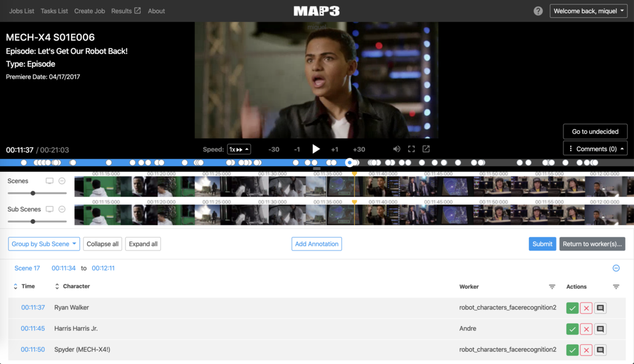Reject the Ryan Walker annotation

click(x=586, y=308)
